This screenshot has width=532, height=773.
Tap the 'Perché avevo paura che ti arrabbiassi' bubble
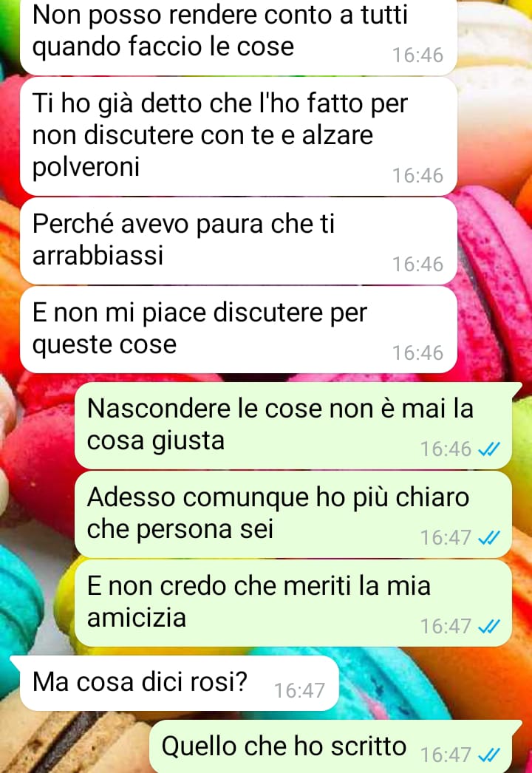238,241
